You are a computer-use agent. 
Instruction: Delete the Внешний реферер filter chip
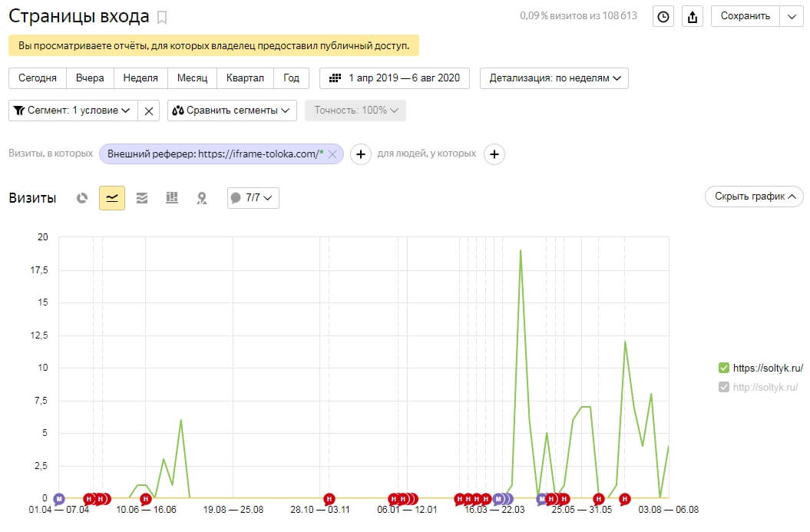pos(332,154)
